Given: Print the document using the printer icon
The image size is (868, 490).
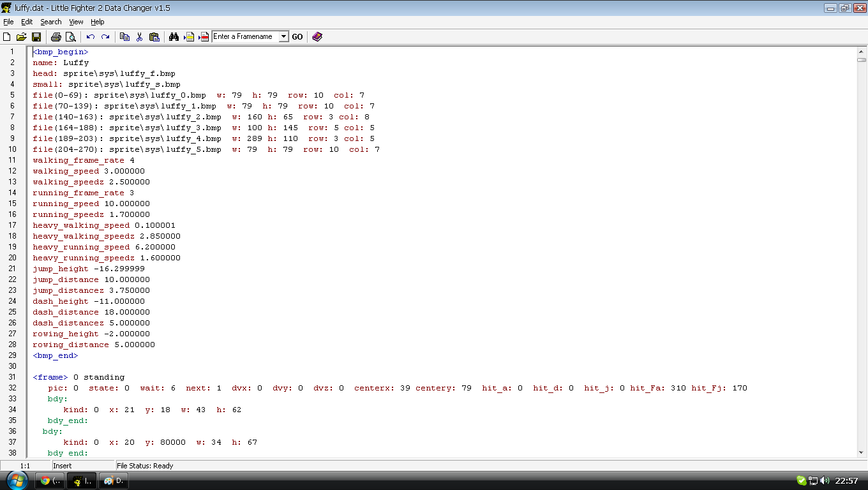Looking at the screenshot, I should (56, 37).
